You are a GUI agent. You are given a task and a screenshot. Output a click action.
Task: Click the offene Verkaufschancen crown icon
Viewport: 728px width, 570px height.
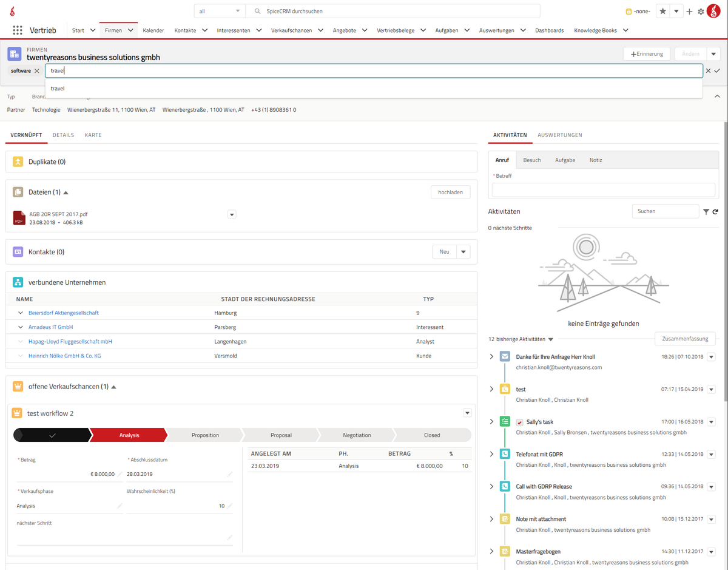click(18, 387)
